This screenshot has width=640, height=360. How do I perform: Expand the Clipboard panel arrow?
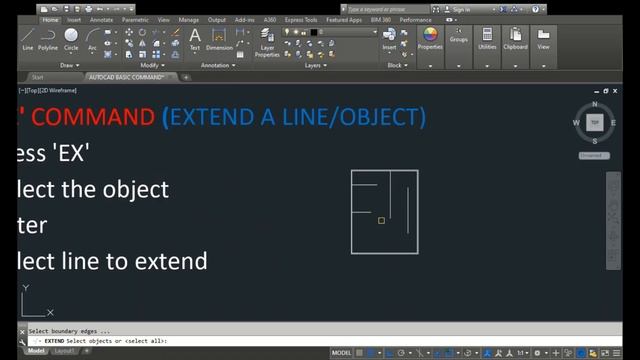(516, 66)
